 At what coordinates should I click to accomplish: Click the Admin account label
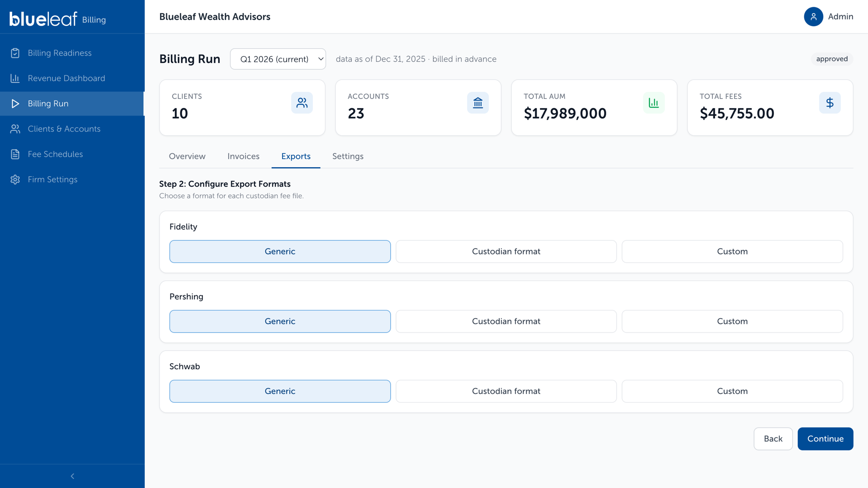click(840, 17)
